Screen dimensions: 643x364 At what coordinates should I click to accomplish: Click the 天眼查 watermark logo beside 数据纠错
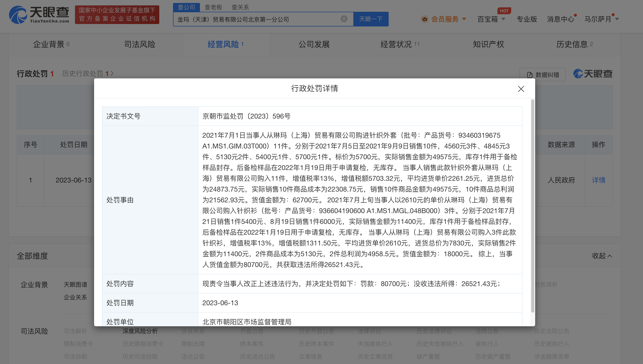coord(593,74)
